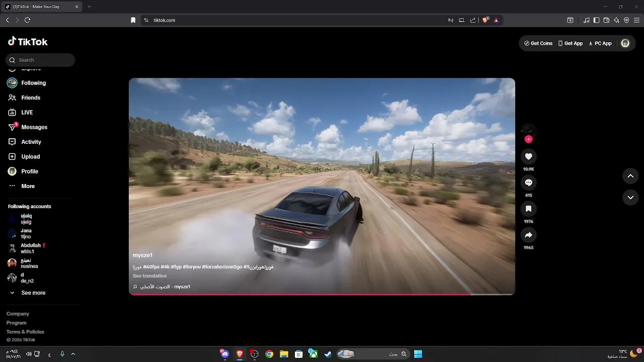Click the TikTok logo

[x=28, y=42]
